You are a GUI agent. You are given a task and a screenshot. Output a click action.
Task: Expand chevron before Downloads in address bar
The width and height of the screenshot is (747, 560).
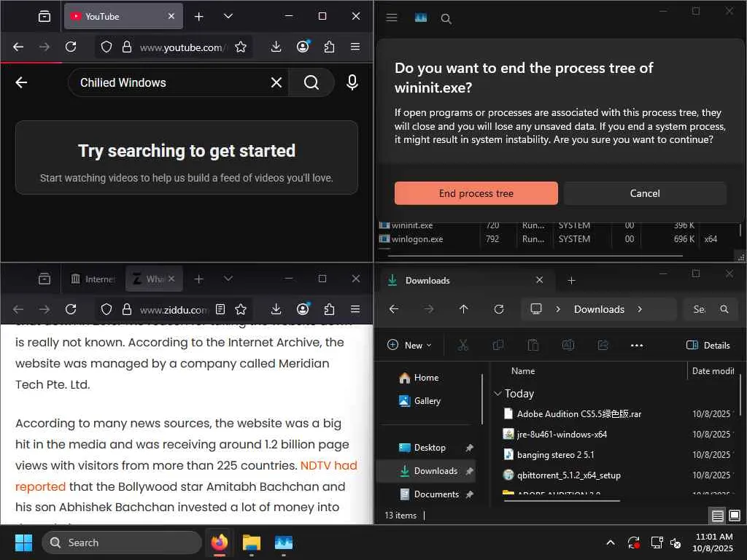[558, 309]
